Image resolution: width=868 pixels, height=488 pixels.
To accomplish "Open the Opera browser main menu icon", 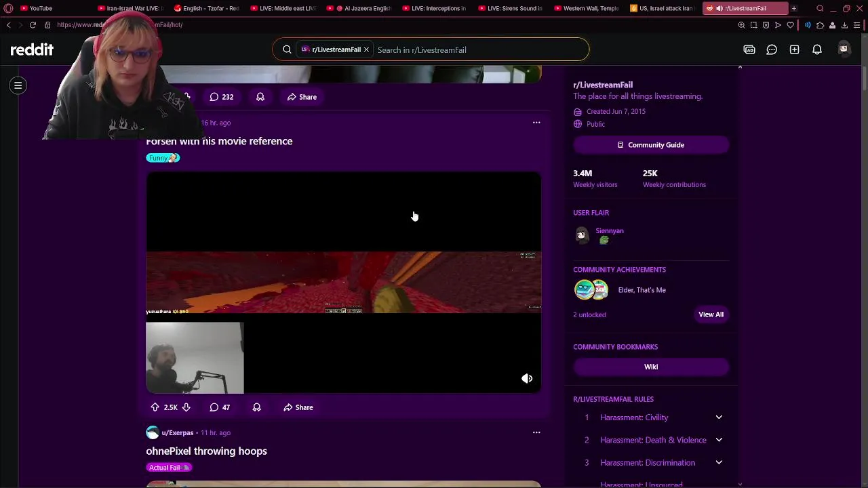I will click(8, 8).
